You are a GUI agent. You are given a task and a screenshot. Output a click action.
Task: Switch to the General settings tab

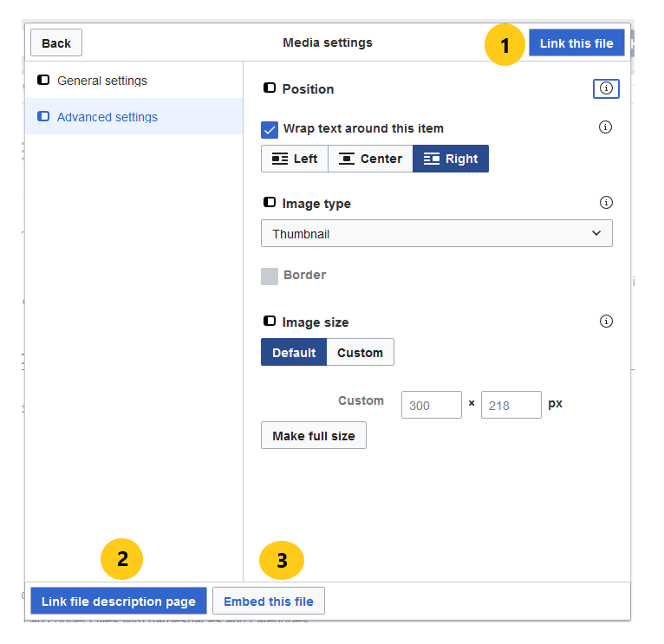[102, 81]
